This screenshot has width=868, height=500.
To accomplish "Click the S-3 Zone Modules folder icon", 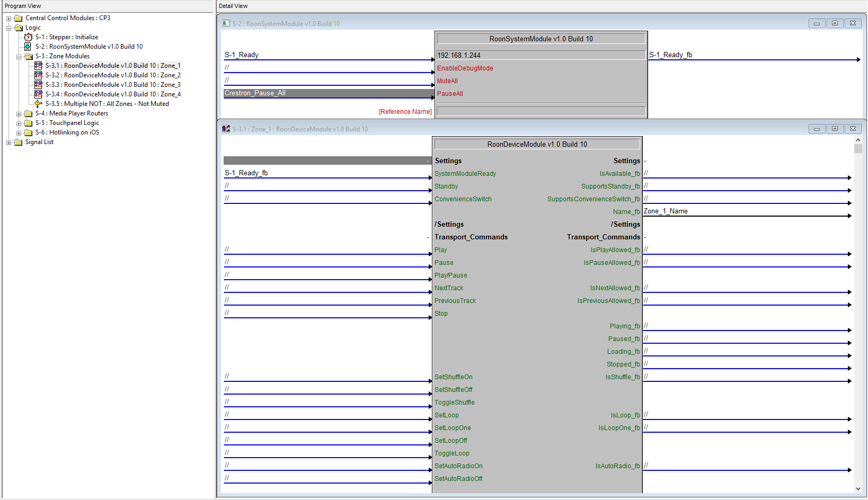I will (x=29, y=56).
